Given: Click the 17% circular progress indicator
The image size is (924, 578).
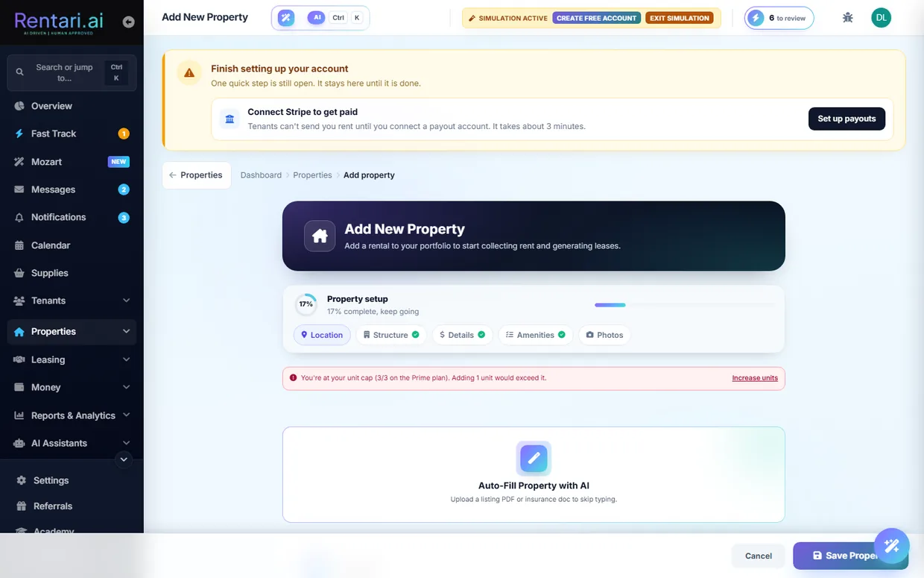Looking at the screenshot, I should pos(306,304).
